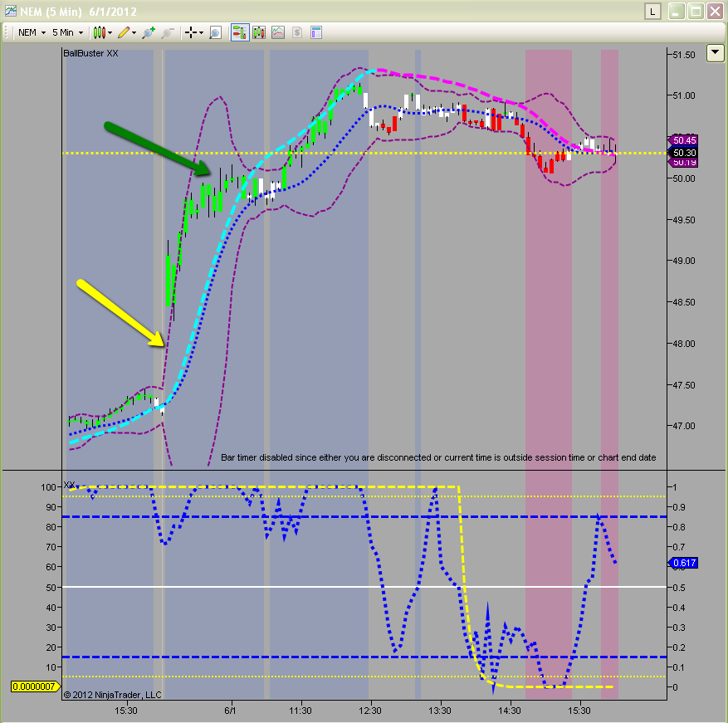Minimize the NEM chart window
Image resolution: width=728 pixels, height=723 pixels.
pyautogui.click(x=677, y=12)
